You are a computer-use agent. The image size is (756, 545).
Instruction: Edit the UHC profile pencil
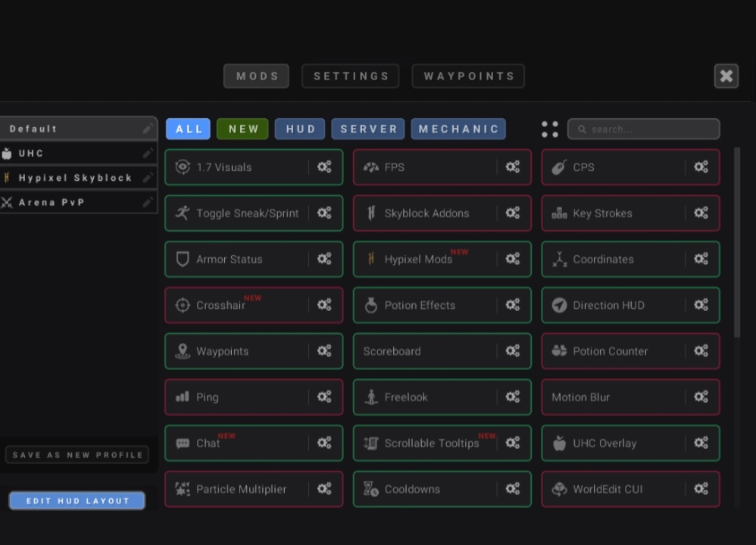coord(148,153)
